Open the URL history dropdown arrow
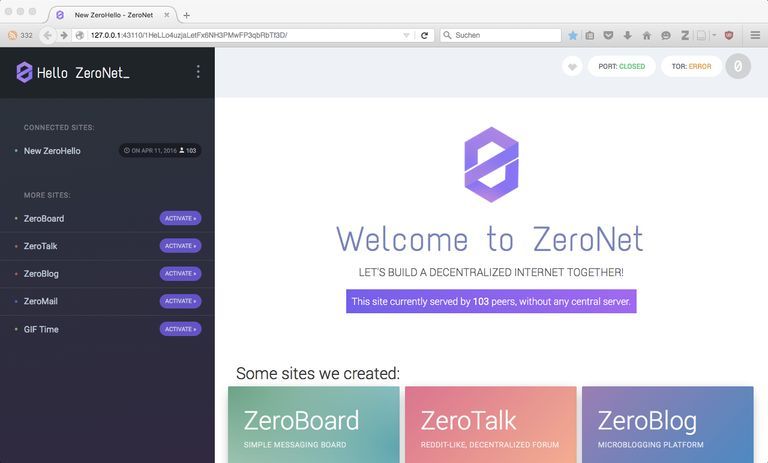This screenshot has width=768, height=463. (x=406, y=35)
